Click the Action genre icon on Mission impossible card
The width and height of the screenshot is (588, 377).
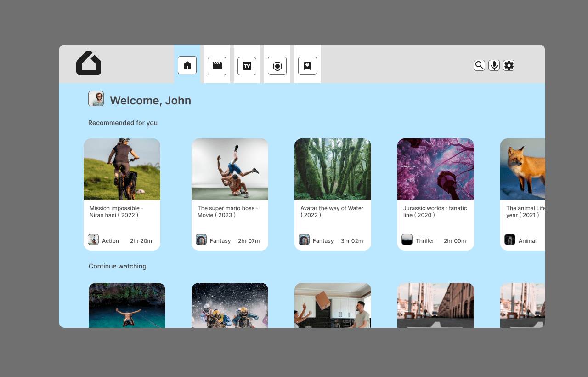(93, 240)
